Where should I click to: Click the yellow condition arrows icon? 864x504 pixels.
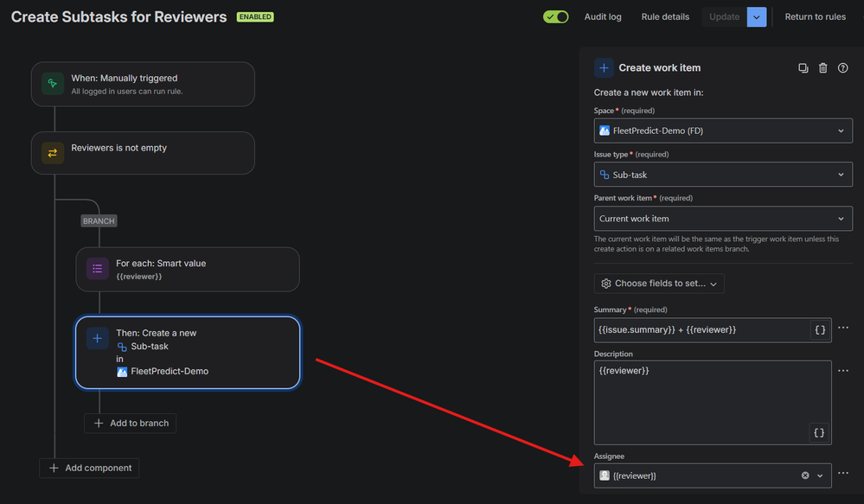[53, 153]
